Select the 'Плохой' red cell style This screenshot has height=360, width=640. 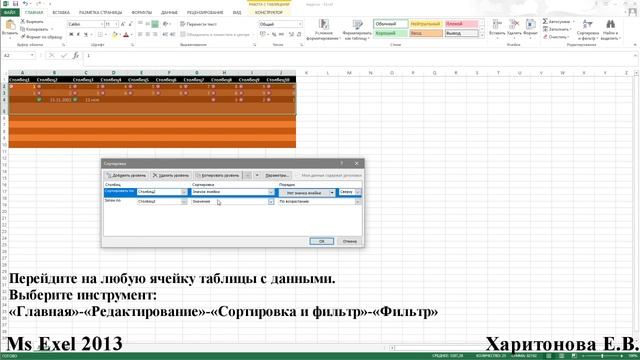[x=461, y=24]
